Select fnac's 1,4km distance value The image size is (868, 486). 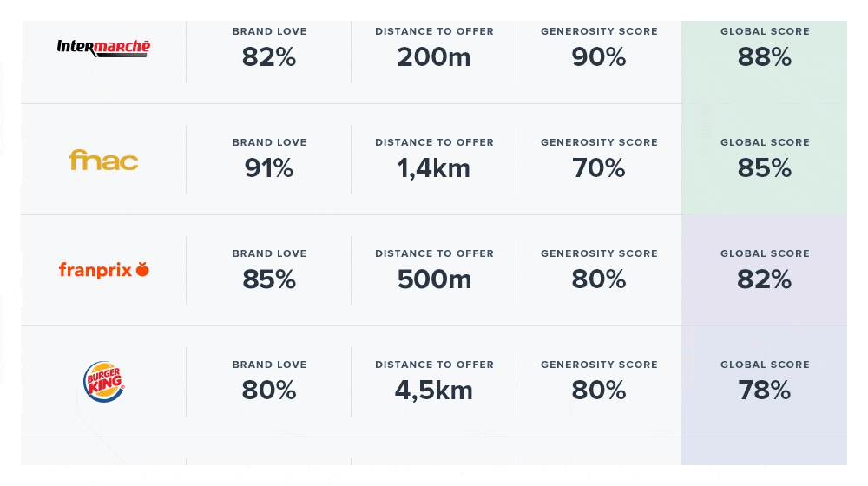pyautogui.click(x=434, y=168)
